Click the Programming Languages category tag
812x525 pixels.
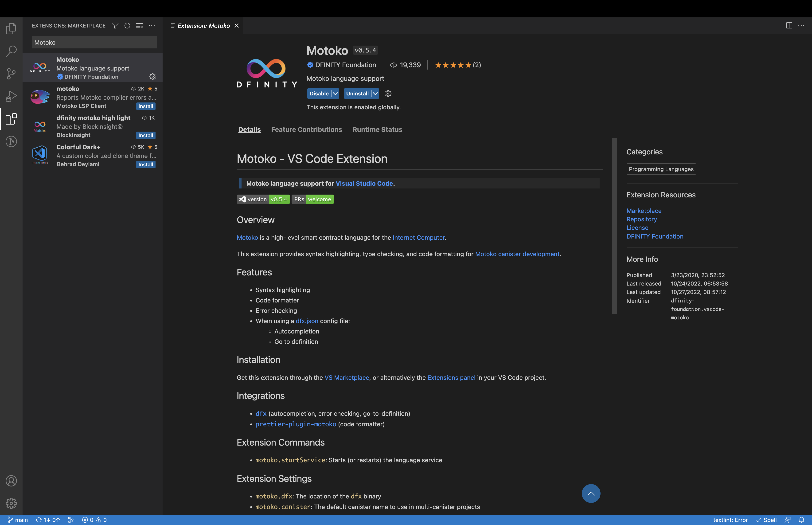pyautogui.click(x=661, y=169)
